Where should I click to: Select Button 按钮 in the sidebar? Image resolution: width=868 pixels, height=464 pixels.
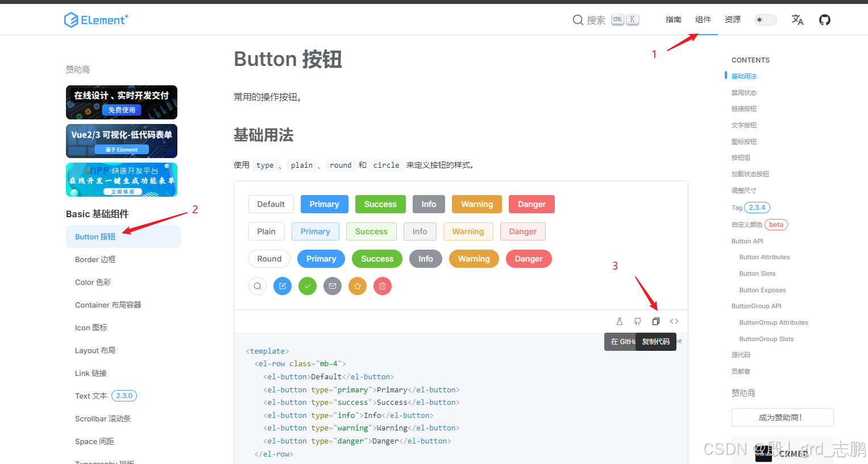[123, 237]
